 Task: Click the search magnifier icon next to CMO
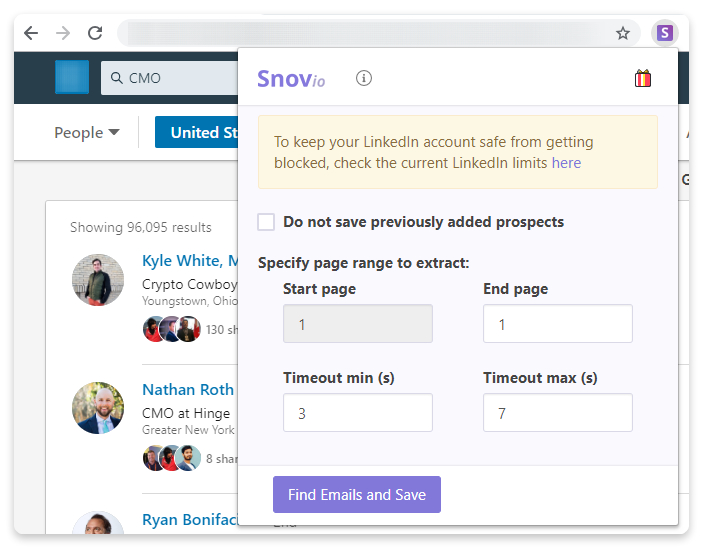coord(117,78)
